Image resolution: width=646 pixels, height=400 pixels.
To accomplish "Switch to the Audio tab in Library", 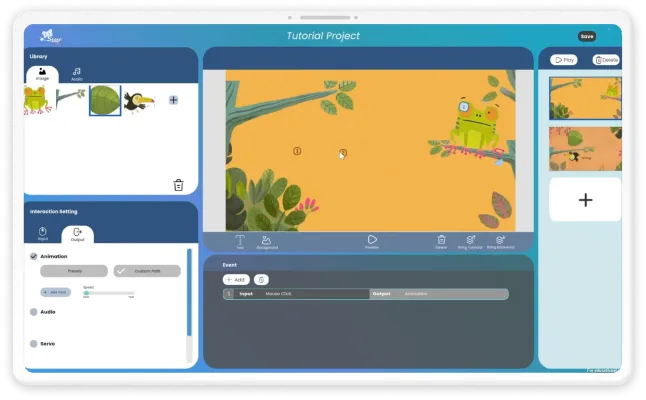I will click(77, 74).
